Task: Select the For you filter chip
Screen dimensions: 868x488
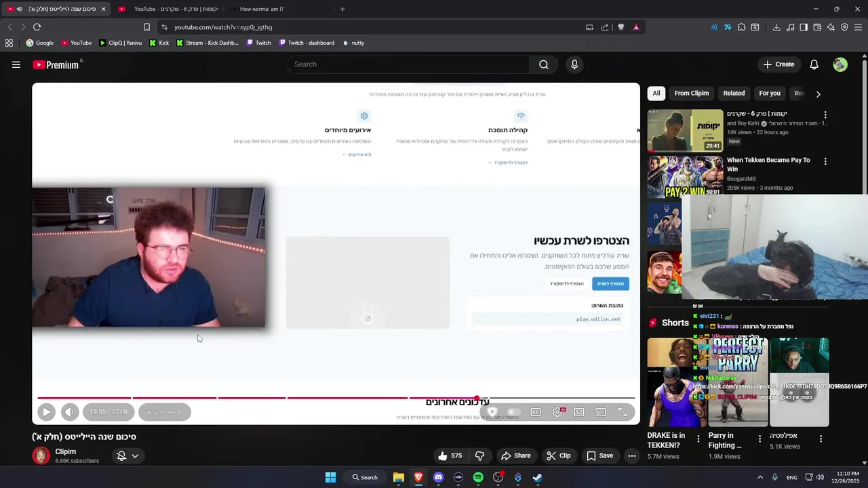Action: click(770, 93)
